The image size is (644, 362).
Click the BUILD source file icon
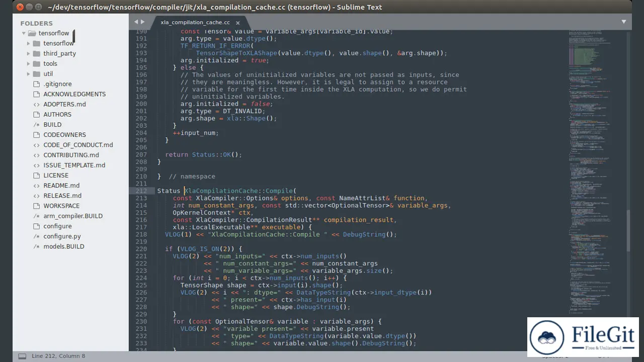point(36,125)
